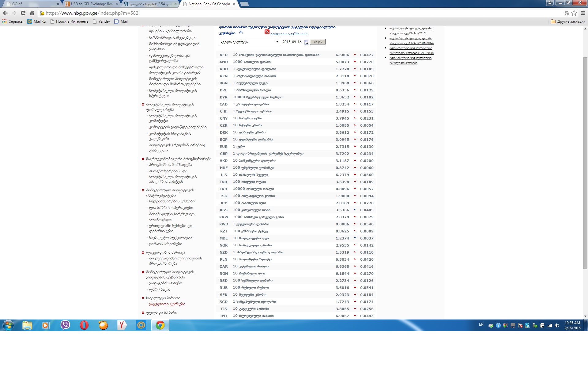Click the print icon beside page heading

(241, 33)
